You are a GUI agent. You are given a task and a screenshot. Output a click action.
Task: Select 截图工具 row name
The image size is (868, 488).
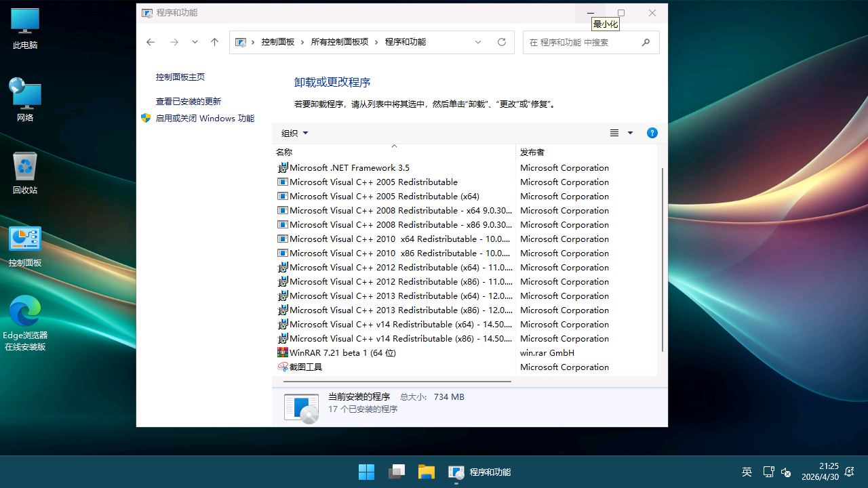pyautogui.click(x=306, y=367)
